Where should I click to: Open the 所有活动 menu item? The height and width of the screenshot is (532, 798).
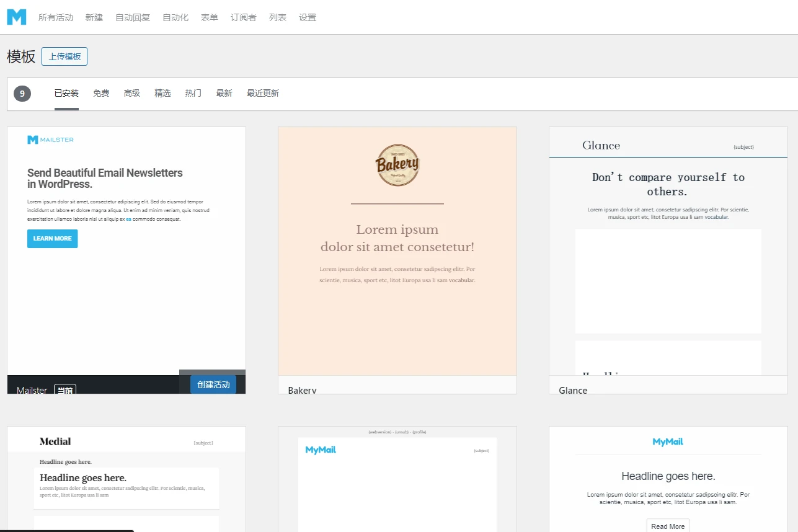56,17
